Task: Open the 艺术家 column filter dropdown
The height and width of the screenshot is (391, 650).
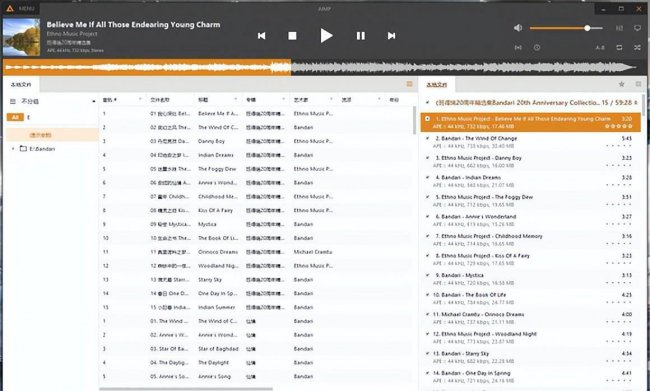Action: click(331, 100)
